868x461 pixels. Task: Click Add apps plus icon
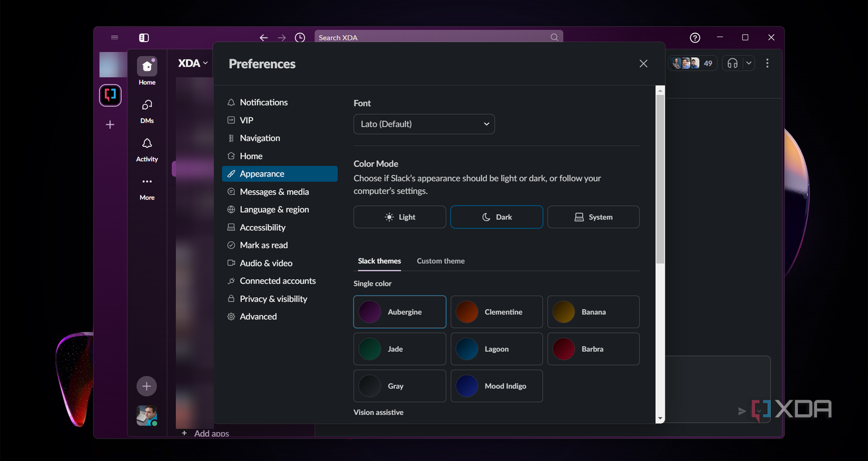(x=185, y=433)
